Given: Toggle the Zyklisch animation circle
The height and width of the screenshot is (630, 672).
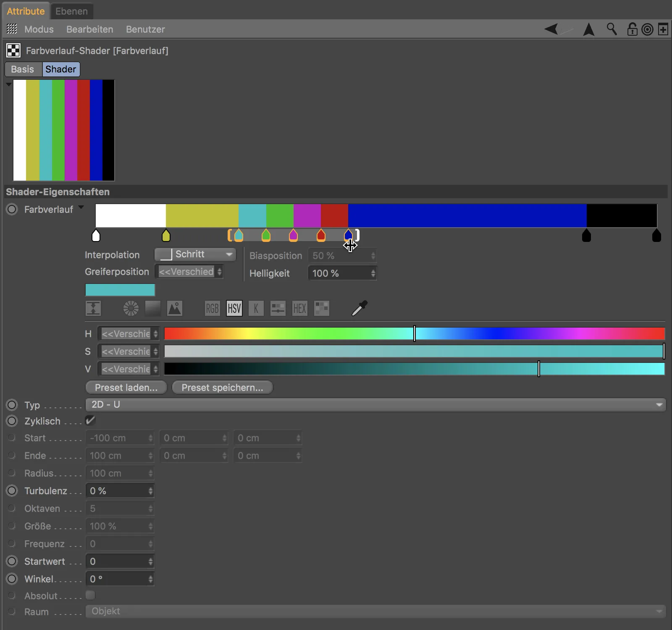Looking at the screenshot, I should coord(12,421).
